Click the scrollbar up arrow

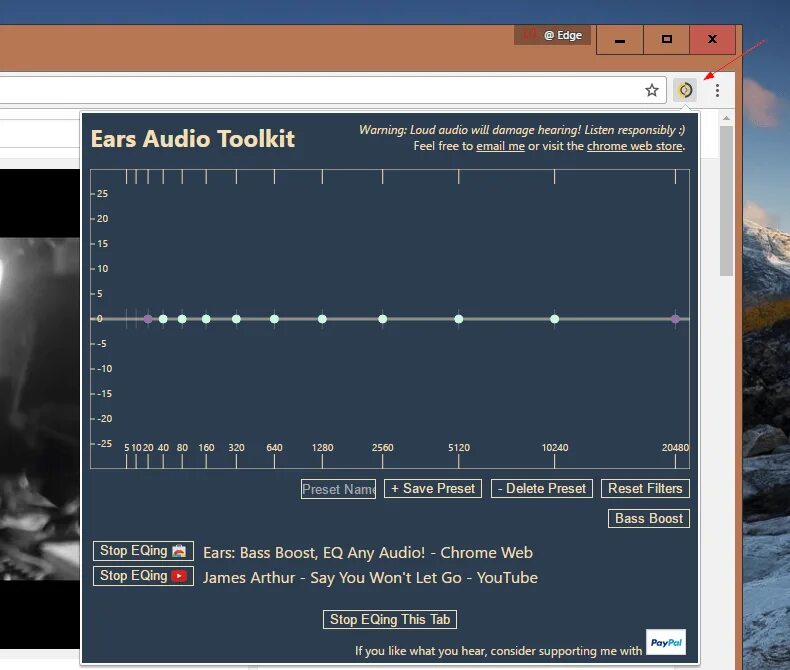click(x=726, y=118)
